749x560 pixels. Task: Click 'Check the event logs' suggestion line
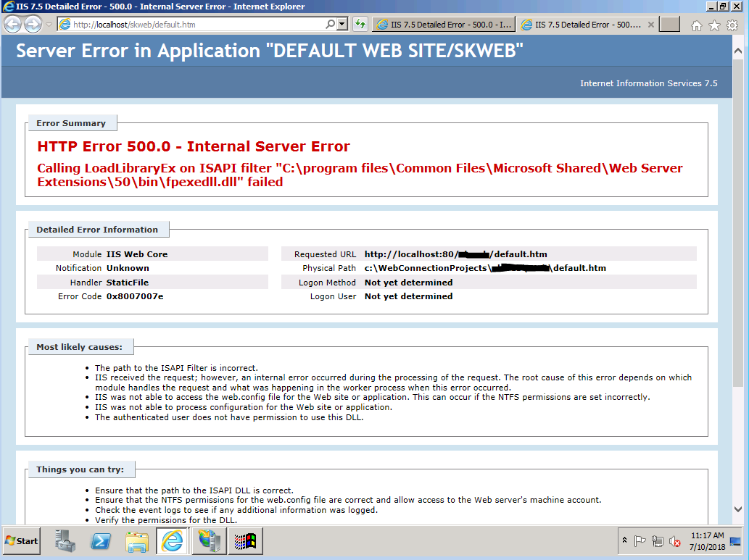coord(236,510)
